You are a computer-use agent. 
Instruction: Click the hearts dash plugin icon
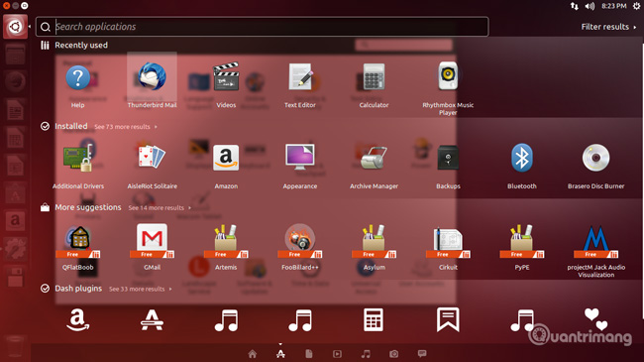[595, 319]
